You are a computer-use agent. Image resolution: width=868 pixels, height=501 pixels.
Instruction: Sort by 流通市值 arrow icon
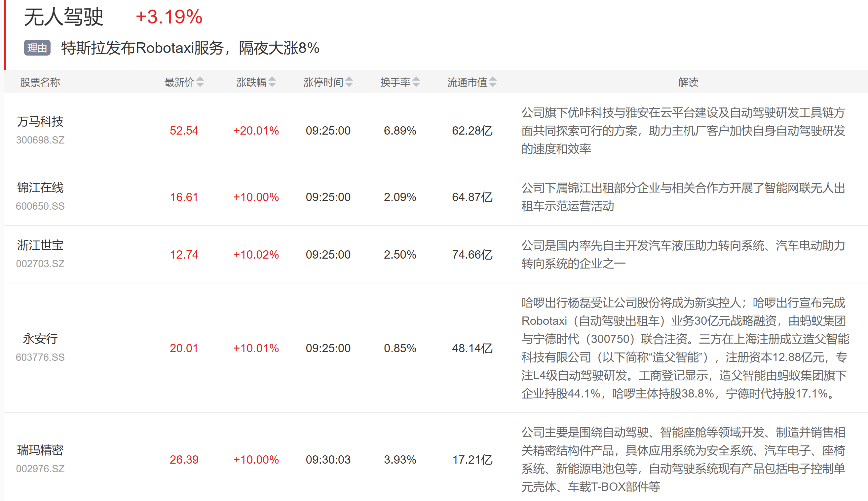[x=493, y=82]
